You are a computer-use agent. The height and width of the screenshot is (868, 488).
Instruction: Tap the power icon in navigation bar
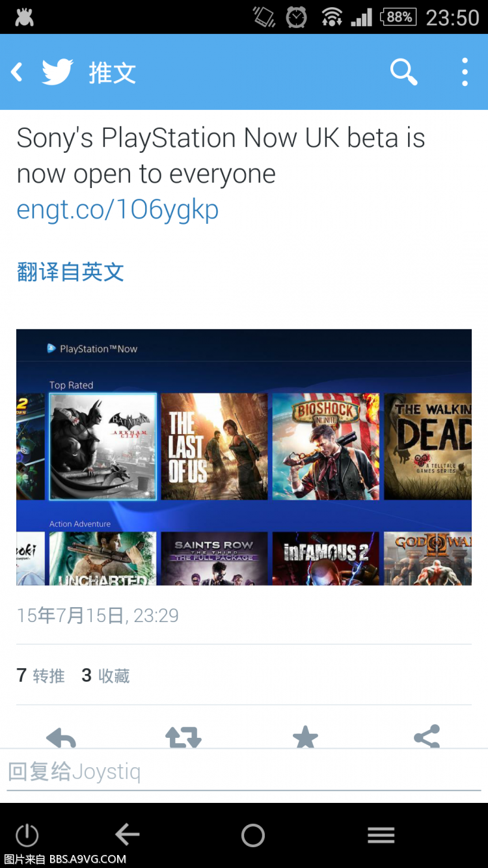(27, 835)
